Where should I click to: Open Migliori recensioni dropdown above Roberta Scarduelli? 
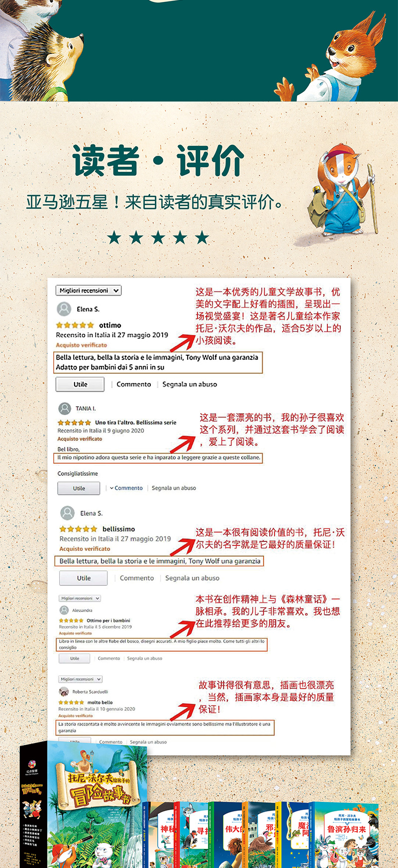click(81, 679)
